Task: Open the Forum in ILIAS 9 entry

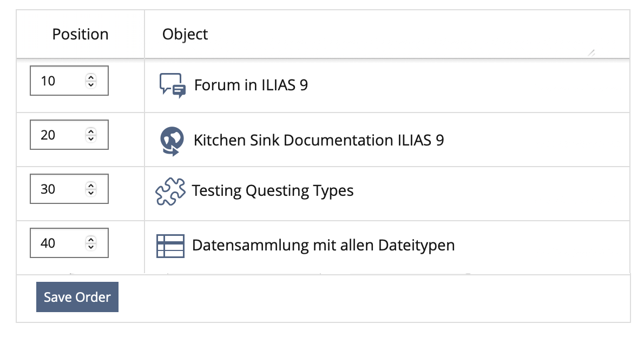Action: click(x=251, y=85)
